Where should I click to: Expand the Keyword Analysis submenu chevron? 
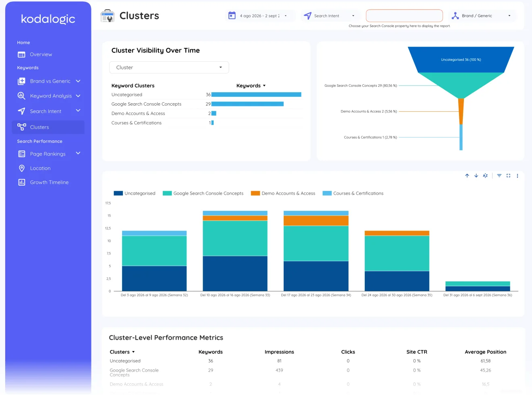pyautogui.click(x=78, y=96)
